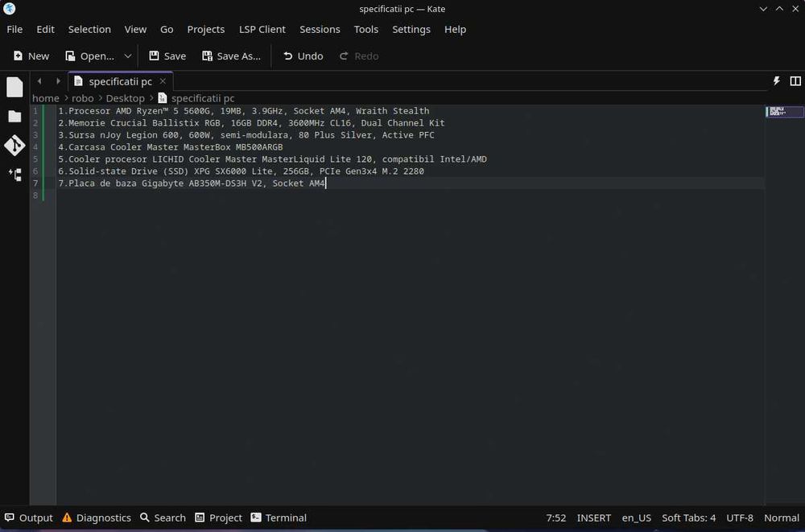Open the Projects tree sidebar icon

coord(14,175)
